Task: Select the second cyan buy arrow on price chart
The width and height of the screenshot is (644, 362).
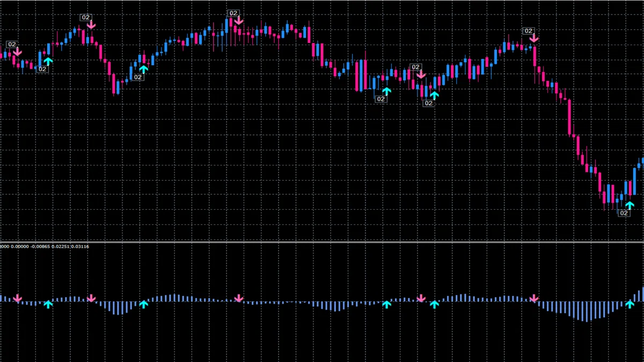Action: [143, 69]
